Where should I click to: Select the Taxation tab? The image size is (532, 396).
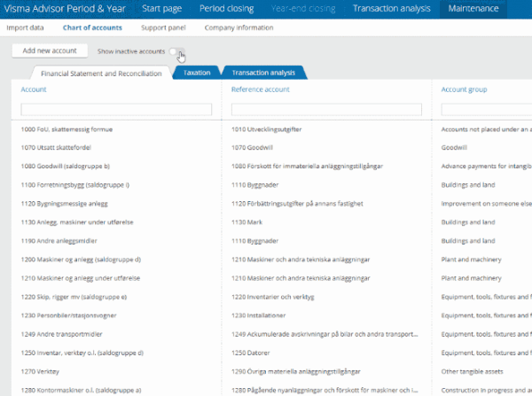(x=196, y=73)
